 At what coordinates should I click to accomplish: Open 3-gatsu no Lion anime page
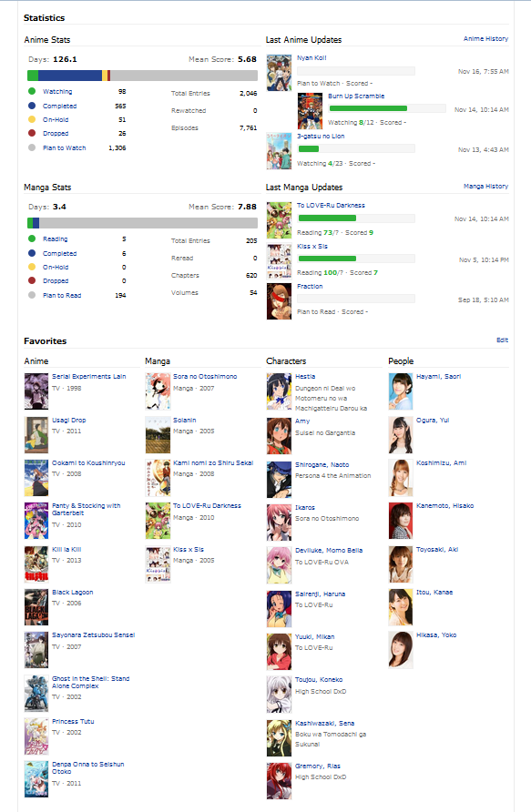point(321,137)
